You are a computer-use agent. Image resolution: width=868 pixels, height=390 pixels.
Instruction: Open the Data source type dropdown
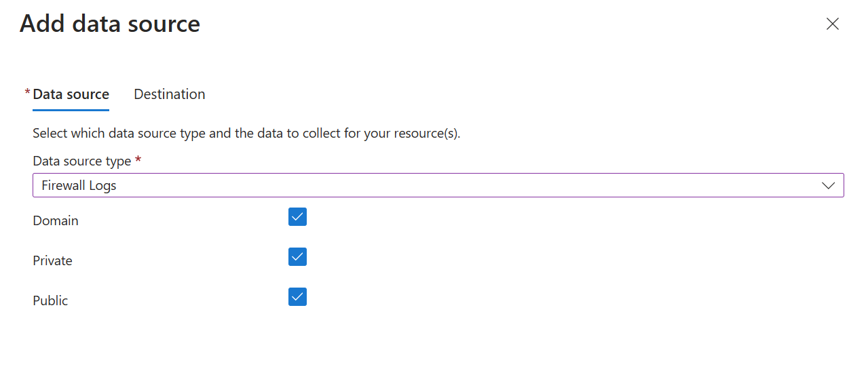pyautogui.click(x=438, y=185)
